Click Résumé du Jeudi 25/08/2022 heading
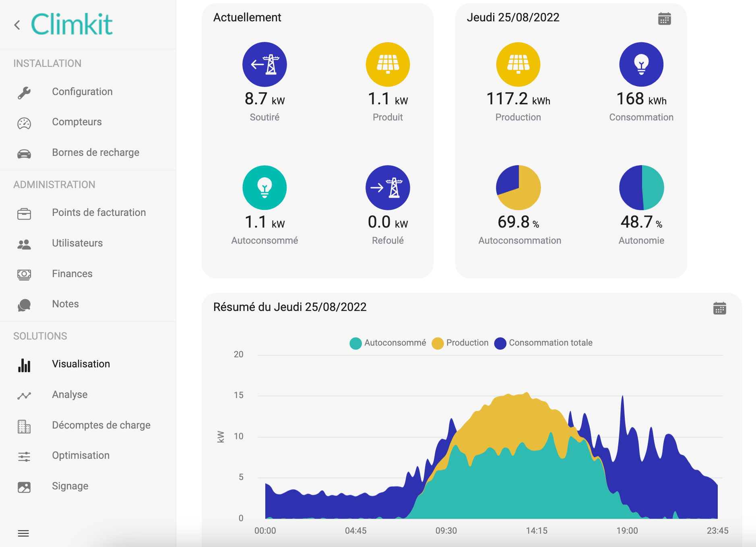This screenshot has height=547, width=756. (290, 307)
